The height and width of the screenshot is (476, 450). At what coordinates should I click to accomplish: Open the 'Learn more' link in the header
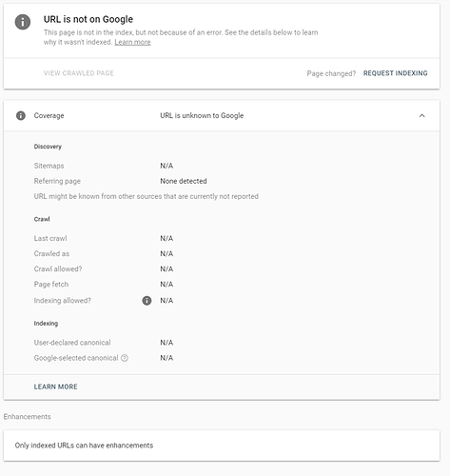coord(132,42)
